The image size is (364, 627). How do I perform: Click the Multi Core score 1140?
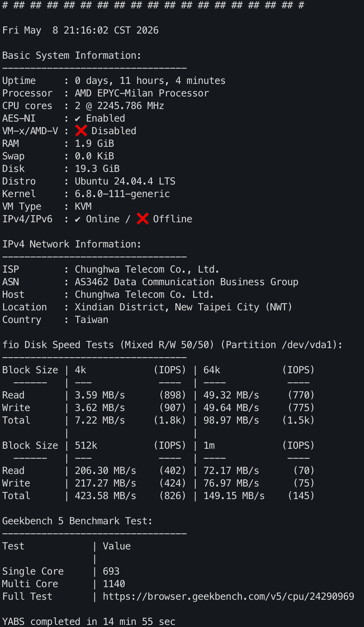[114, 584]
